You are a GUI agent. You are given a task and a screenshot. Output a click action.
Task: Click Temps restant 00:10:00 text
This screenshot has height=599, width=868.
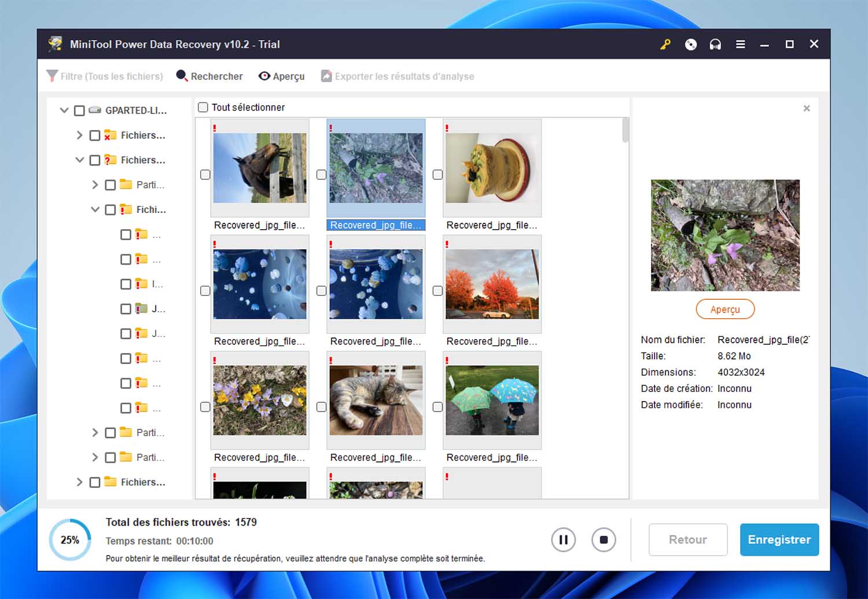(x=159, y=541)
